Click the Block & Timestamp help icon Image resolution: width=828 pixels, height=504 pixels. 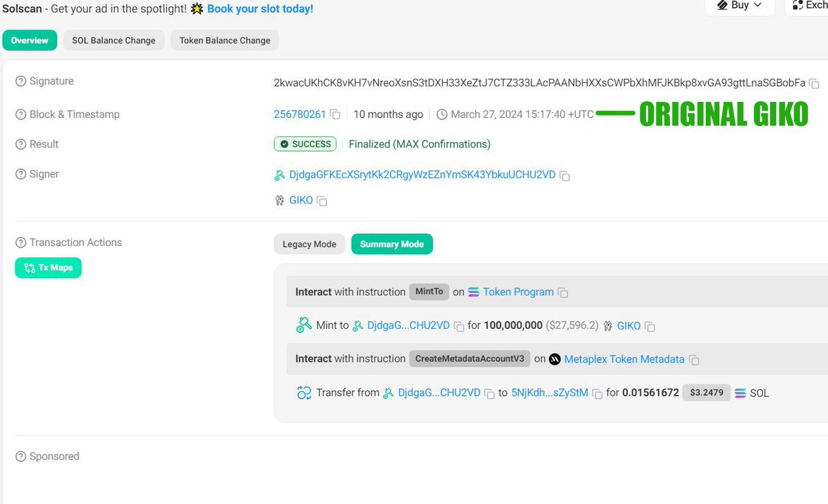tap(21, 114)
